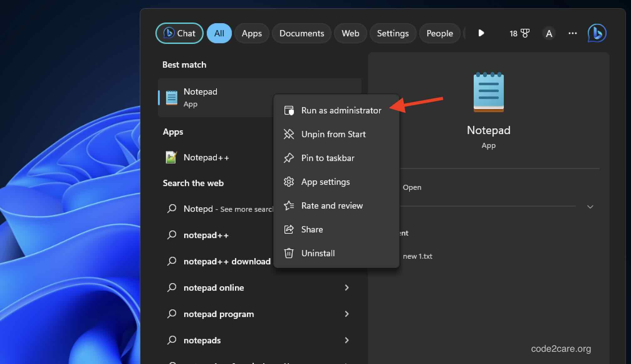Switch to the Documents filter tab
Viewport: 631px width, 364px height.
301,33
